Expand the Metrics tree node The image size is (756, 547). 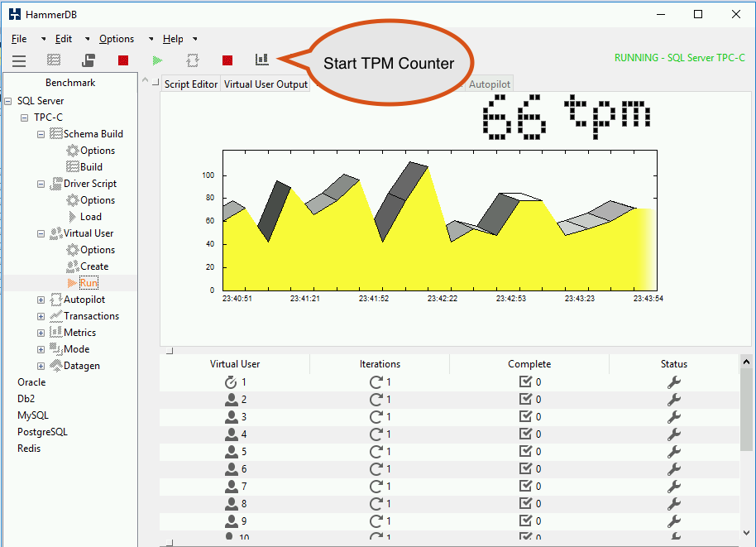(x=41, y=333)
